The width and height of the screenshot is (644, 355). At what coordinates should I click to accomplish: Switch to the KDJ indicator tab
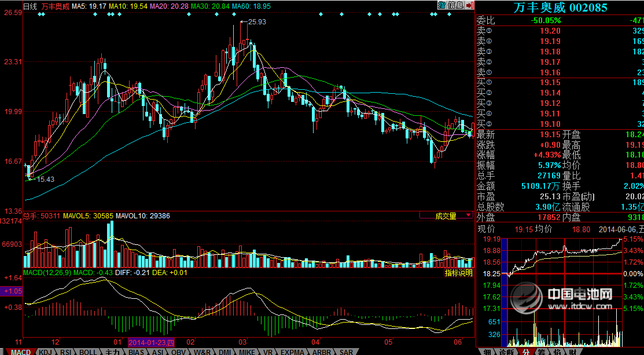coord(46,352)
